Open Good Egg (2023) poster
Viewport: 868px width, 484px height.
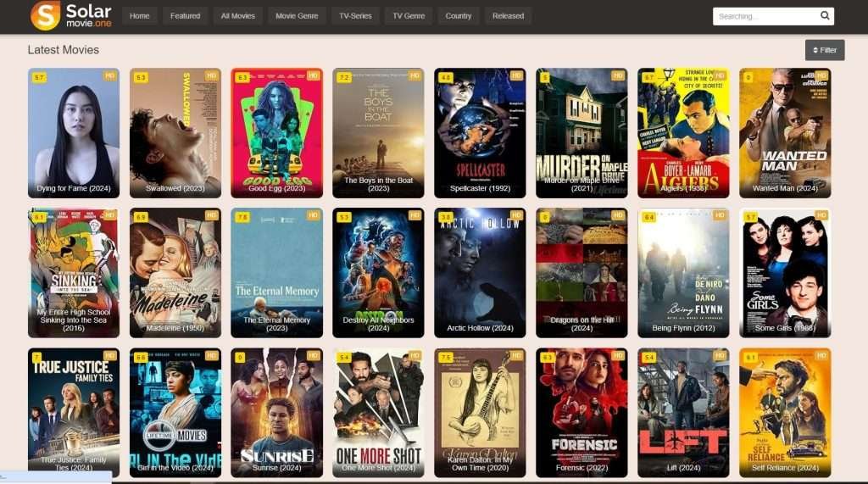click(x=277, y=133)
